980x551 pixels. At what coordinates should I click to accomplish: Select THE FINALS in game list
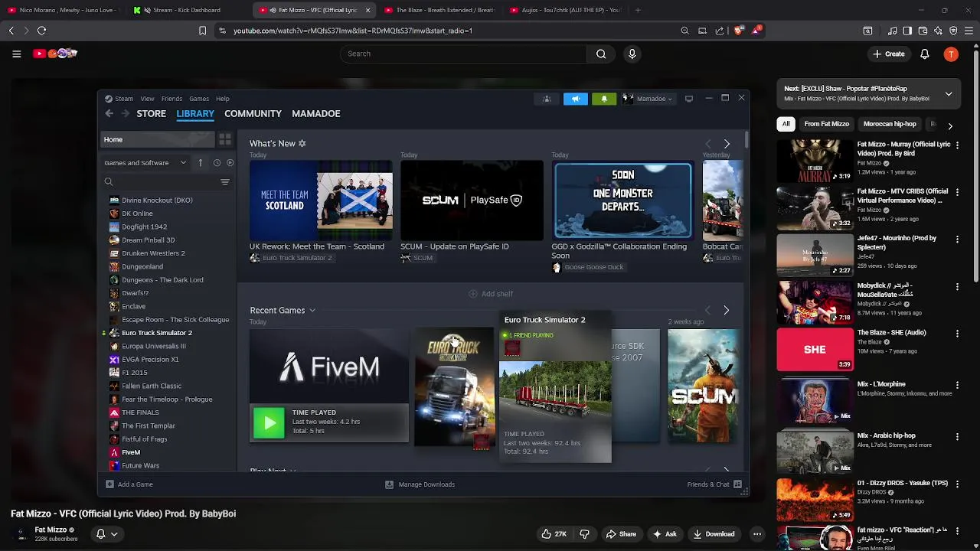tap(140, 412)
